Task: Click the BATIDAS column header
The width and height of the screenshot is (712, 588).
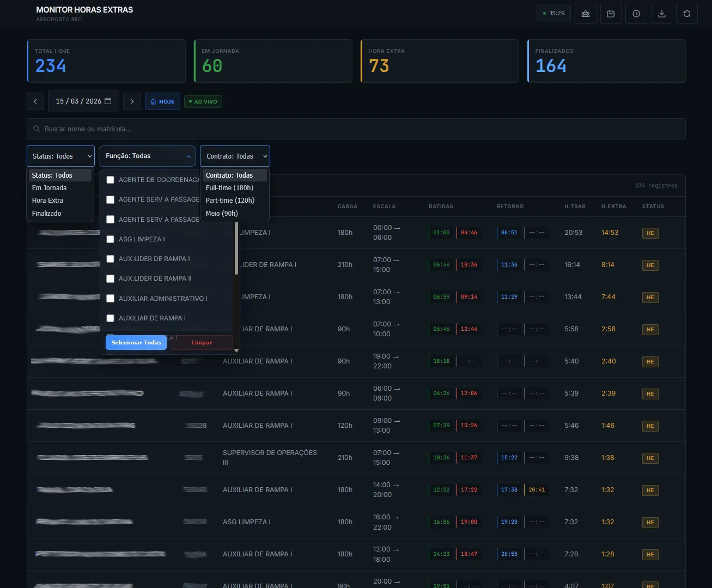Action: click(441, 207)
